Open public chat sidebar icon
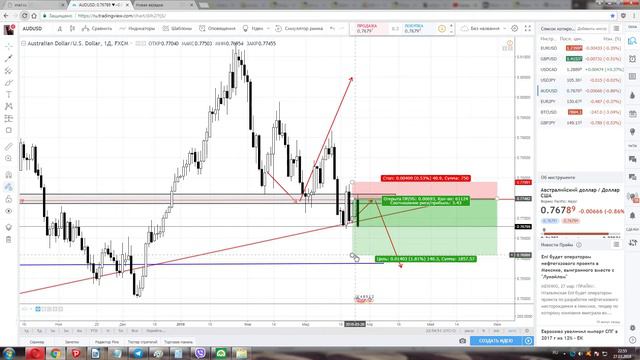This screenshot has height=360, width=640. click(x=632, y=159)
